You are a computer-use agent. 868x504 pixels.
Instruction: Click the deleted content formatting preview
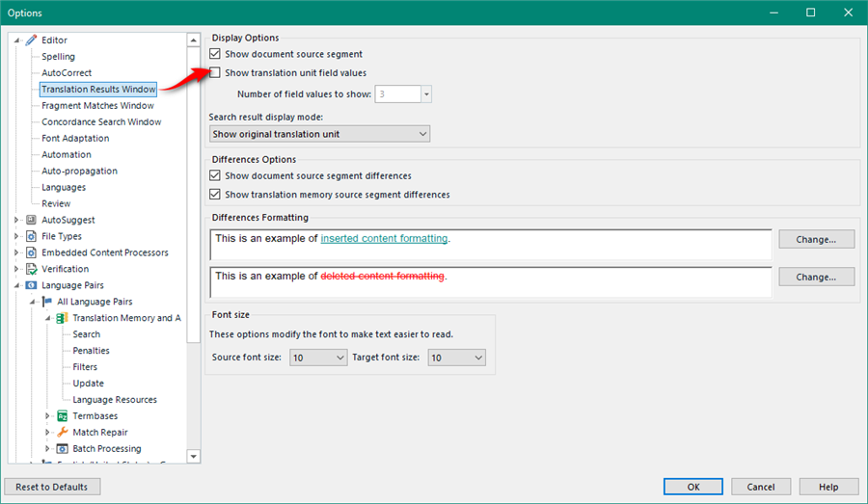[x=491, y=282]
